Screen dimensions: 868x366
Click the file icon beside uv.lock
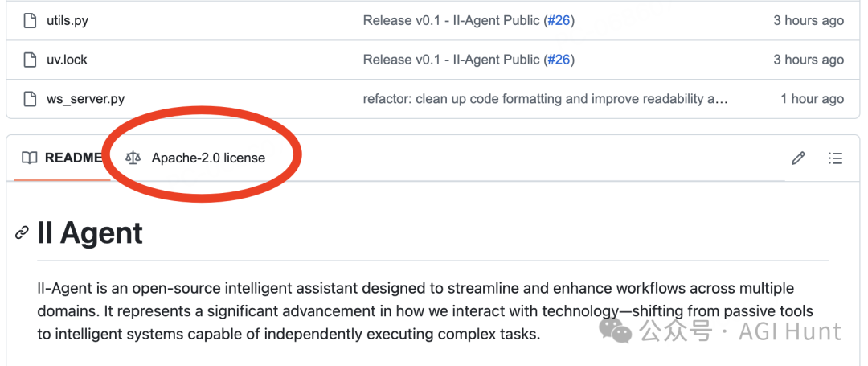pyautogui.click(x=30, y=60)
